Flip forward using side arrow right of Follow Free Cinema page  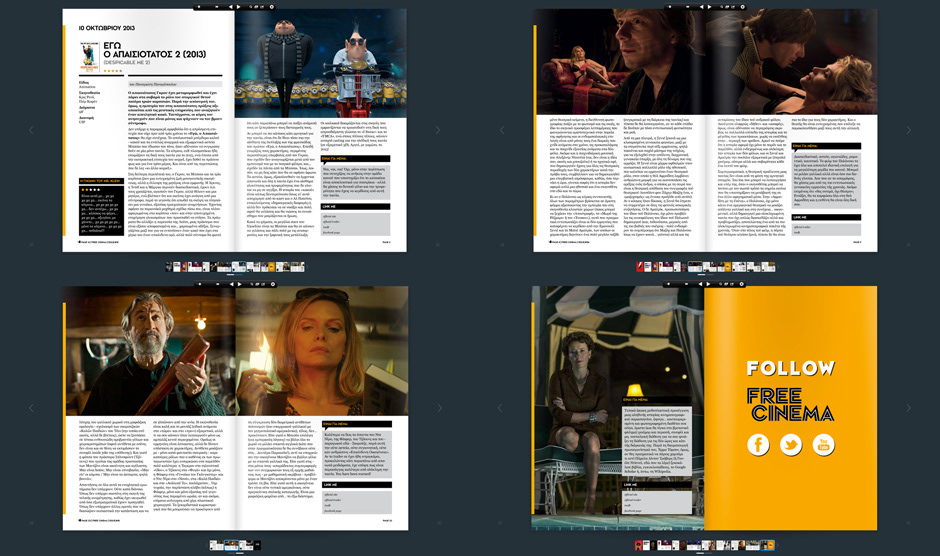[x=908, y=408]
